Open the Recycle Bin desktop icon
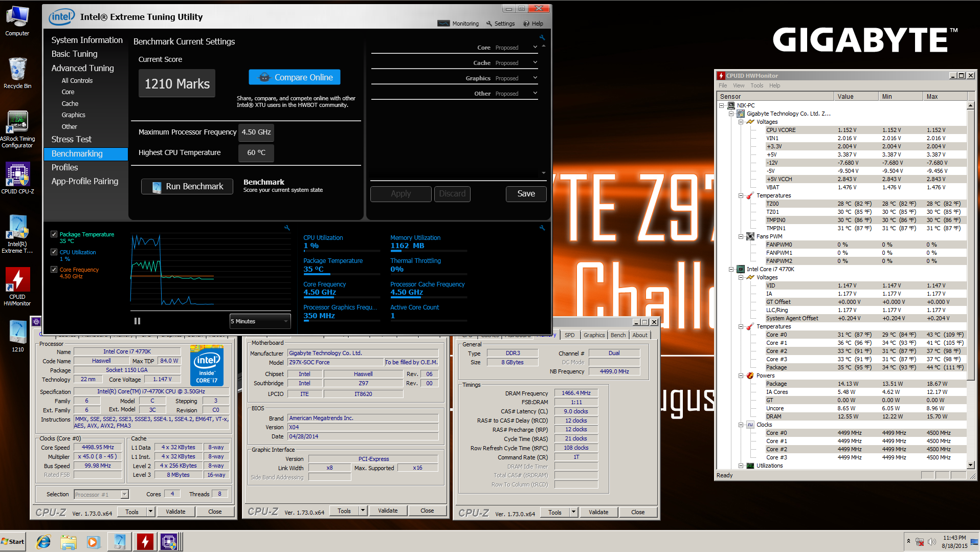 click(17, 73)
